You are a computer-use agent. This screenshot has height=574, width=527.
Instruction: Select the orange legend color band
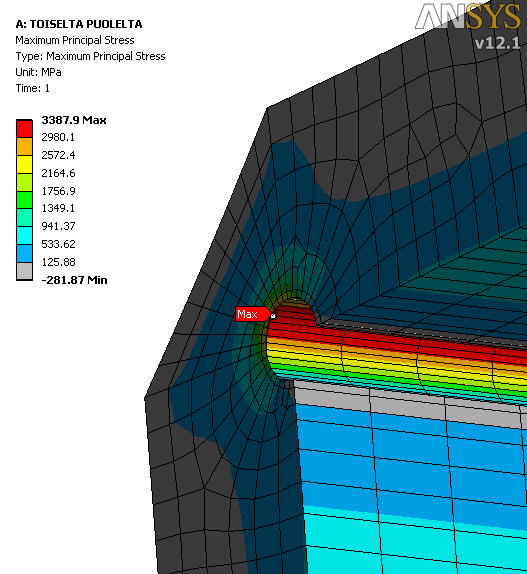coord(25,146)
